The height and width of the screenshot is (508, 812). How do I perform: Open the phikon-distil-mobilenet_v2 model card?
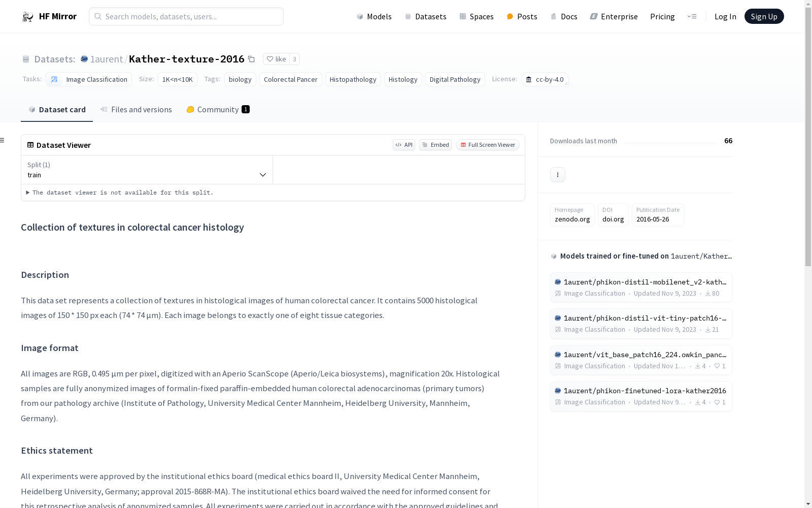point(641,288)
